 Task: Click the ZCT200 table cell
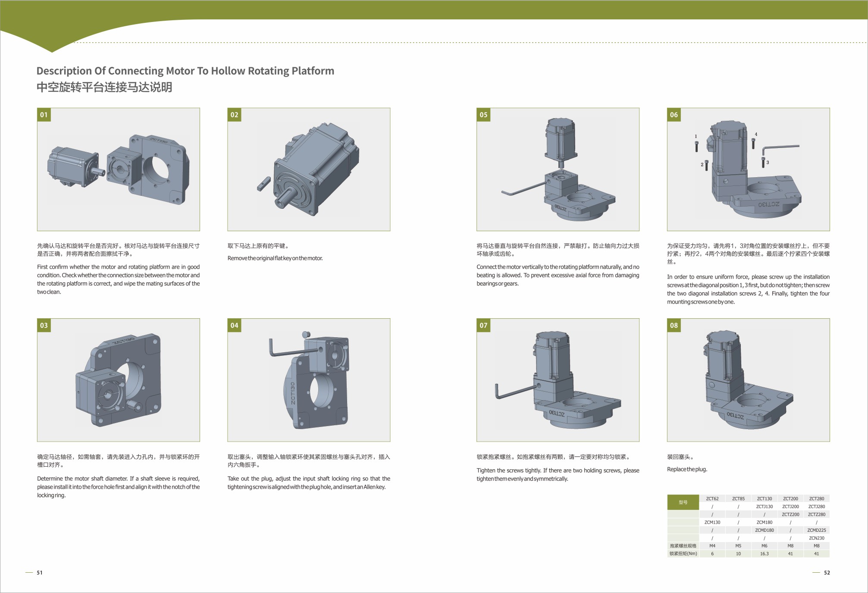[790, 499]
